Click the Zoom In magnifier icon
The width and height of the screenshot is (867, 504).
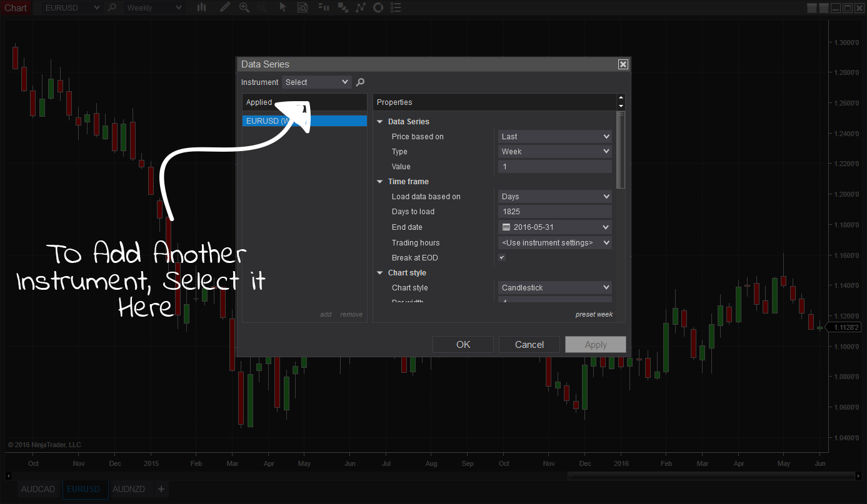point(244,7)
